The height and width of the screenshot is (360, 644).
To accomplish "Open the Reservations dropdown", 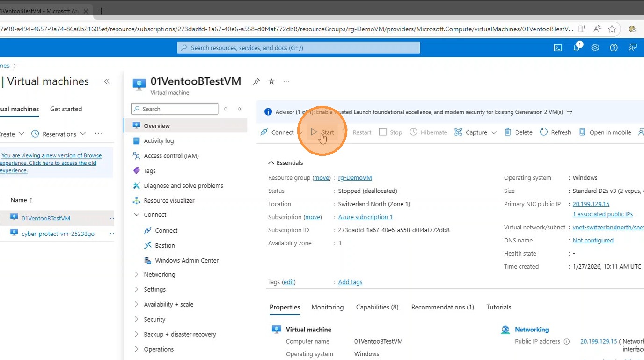I will click(x=59, y=134).
